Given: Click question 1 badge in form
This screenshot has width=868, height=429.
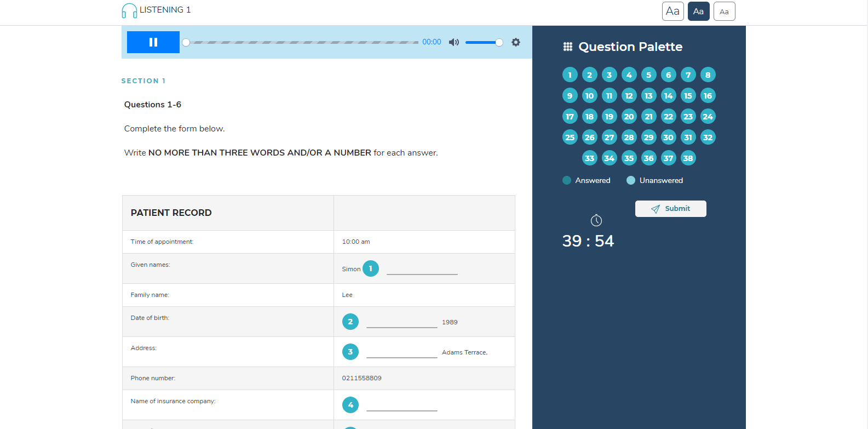Looking at the screenshot, I should click(x=371, y=268).
